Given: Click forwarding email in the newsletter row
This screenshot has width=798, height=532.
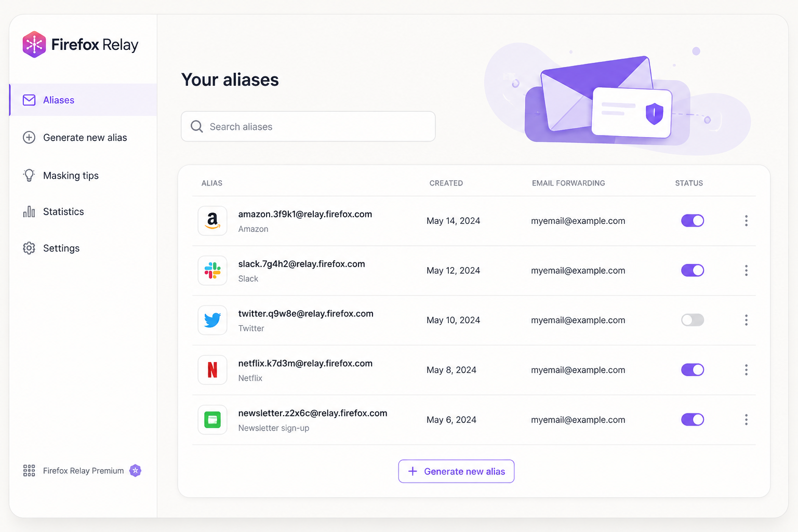Looking at the screenshot, I should click(578, 420).
